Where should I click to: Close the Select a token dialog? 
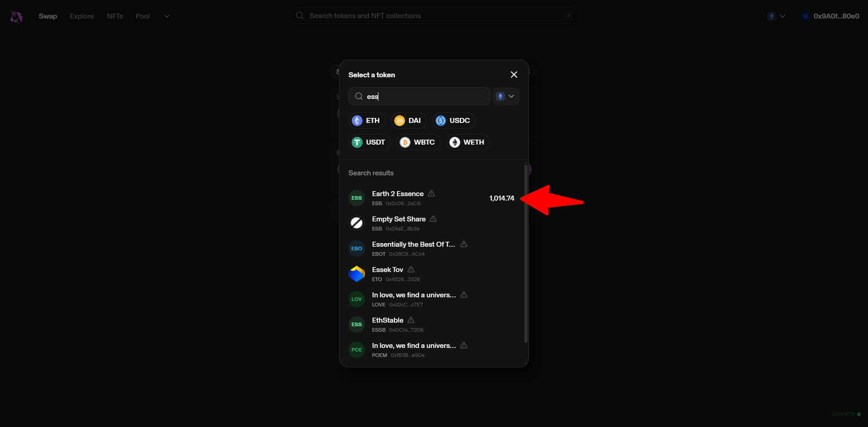pyautogui.click(x=514, y=75)
